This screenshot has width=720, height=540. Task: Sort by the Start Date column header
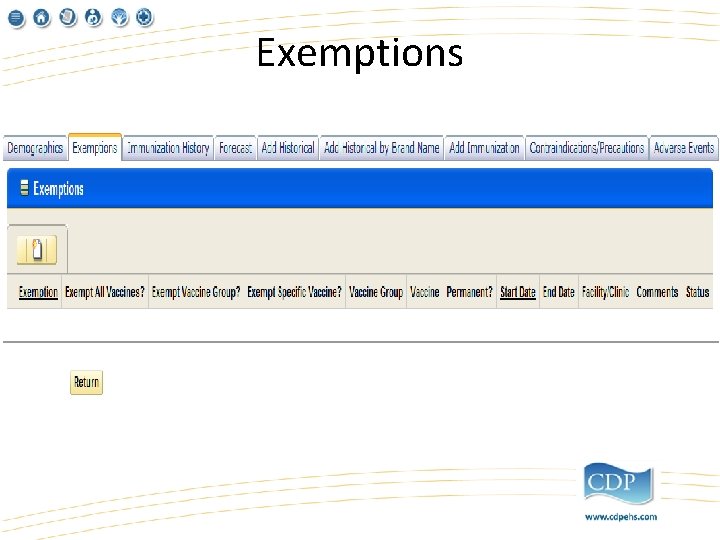pyautogui.click(x=518, y=292)
